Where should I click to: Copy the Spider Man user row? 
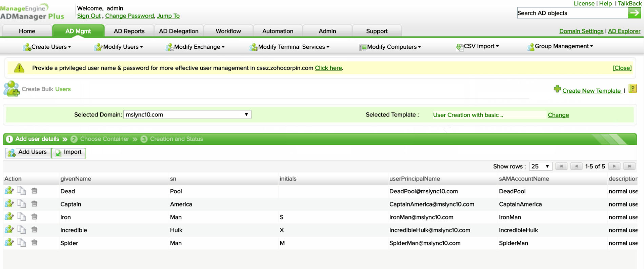pos(22,243)
